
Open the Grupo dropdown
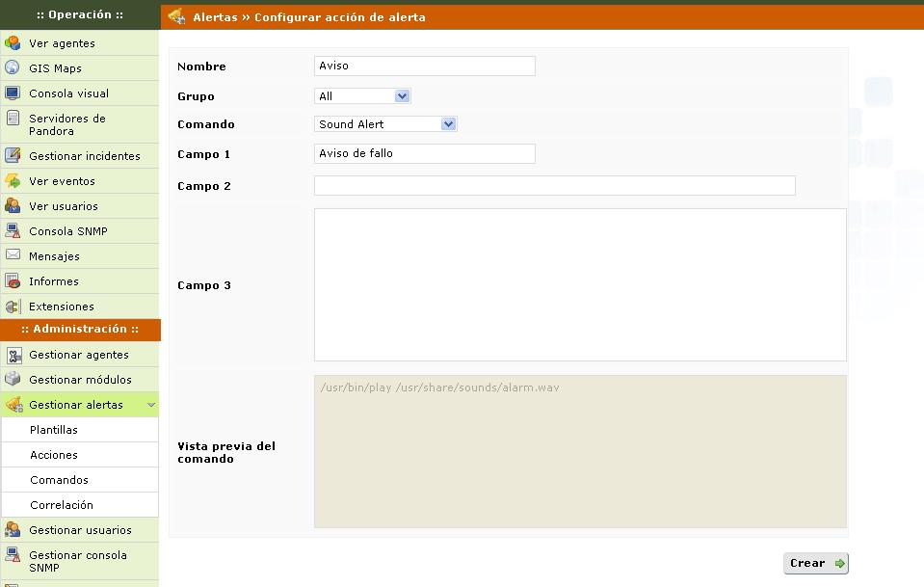(363, 96)
